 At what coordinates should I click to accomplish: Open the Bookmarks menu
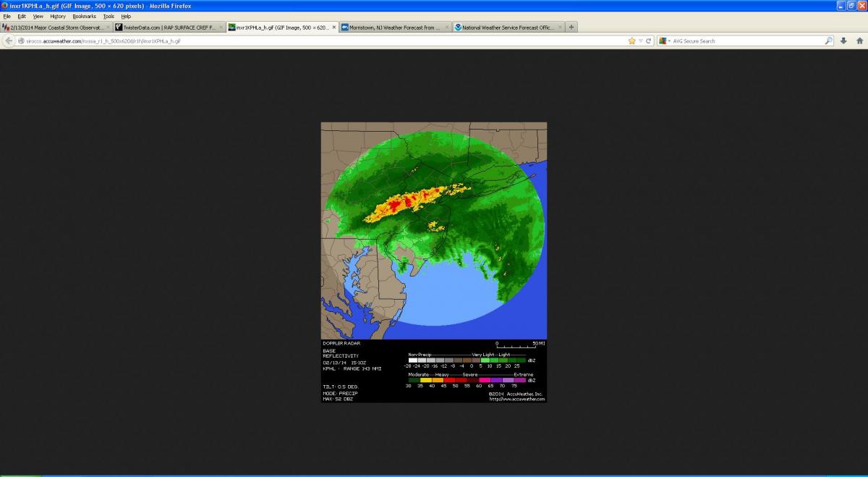click(x=84, y=16)
